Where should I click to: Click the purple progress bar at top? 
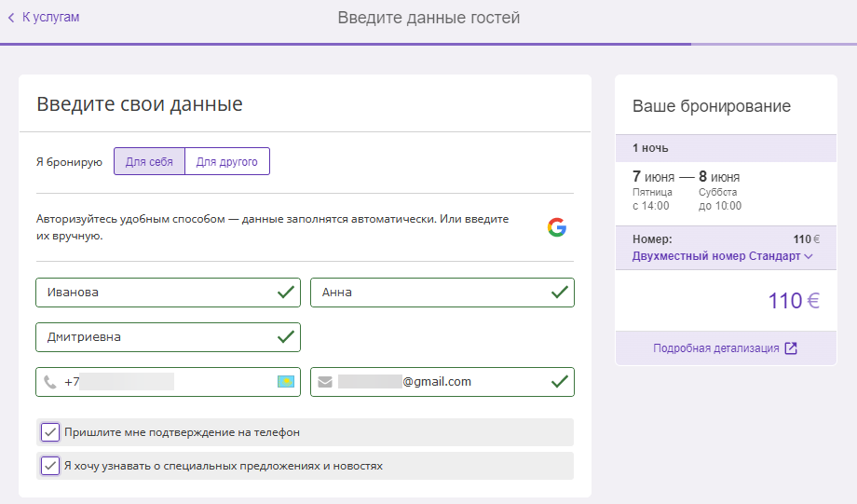pyautogui.click(x=346, y=45)
